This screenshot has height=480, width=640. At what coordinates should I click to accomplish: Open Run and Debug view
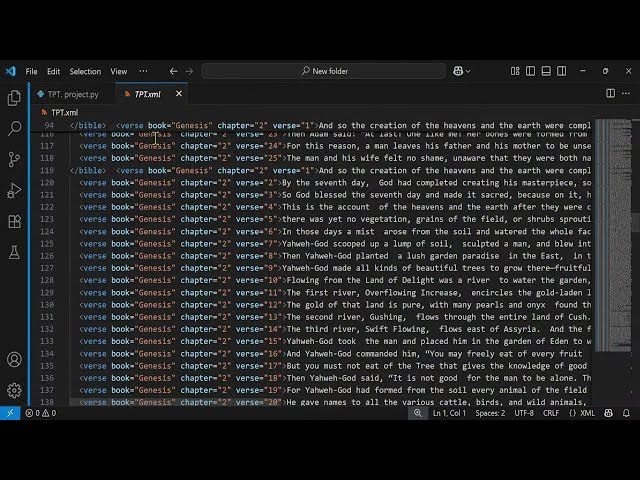[14, 191]
